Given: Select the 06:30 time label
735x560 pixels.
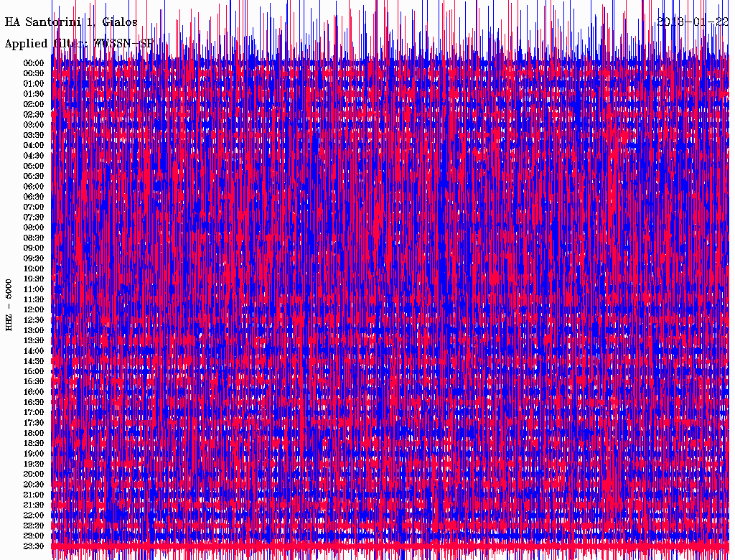Looking at the screenshot, I should [34, 197].
